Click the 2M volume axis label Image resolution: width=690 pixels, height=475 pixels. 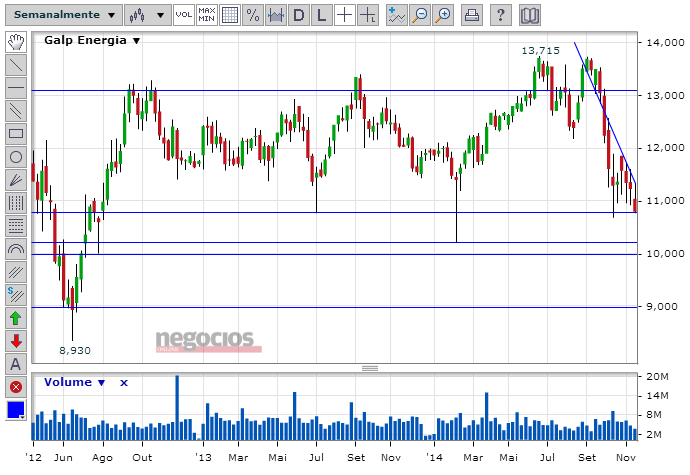654,434
